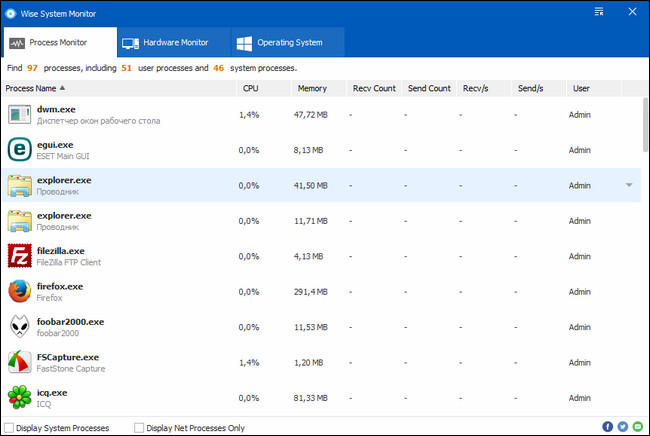Click the ICQ flower icon
This screenshot has width=650, height=436.
[20, 397]
